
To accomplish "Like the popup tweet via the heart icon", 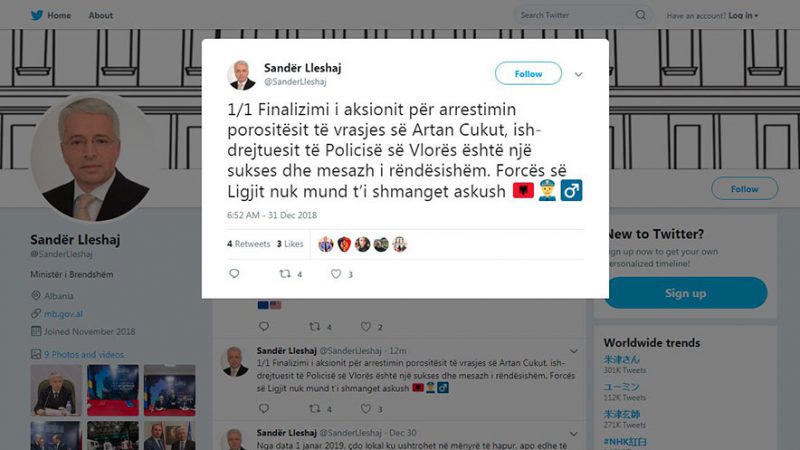I will pyautogui.click(x=336, y=274).
